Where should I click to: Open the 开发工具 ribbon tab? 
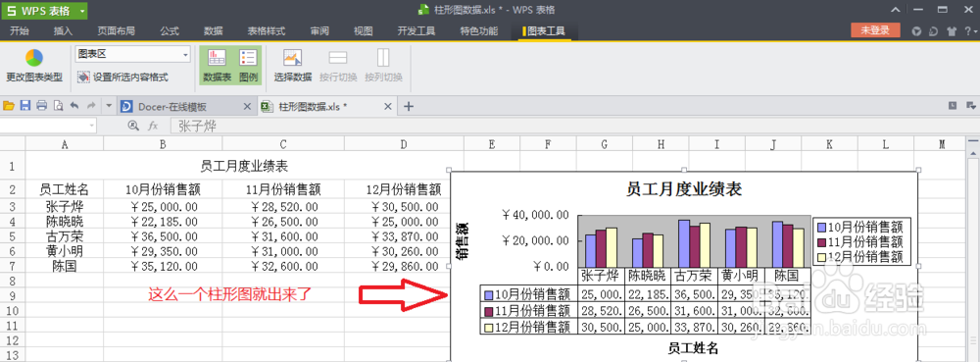(x=416, y=30)
